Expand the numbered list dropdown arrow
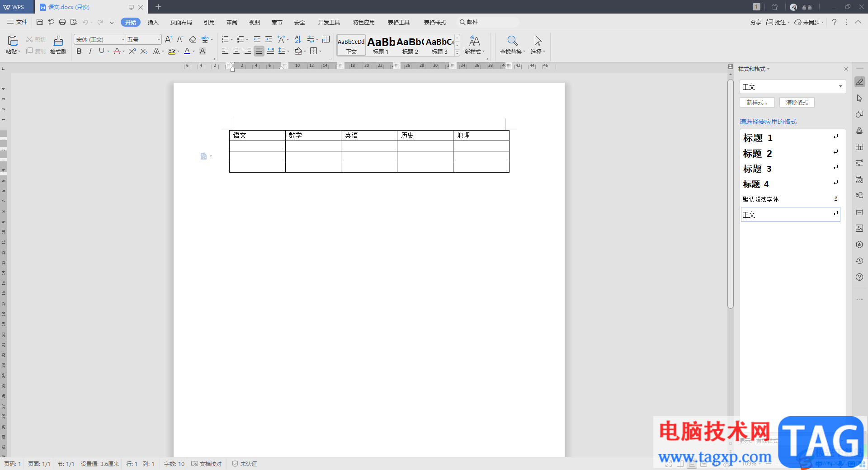 click(x=247, y=40)
